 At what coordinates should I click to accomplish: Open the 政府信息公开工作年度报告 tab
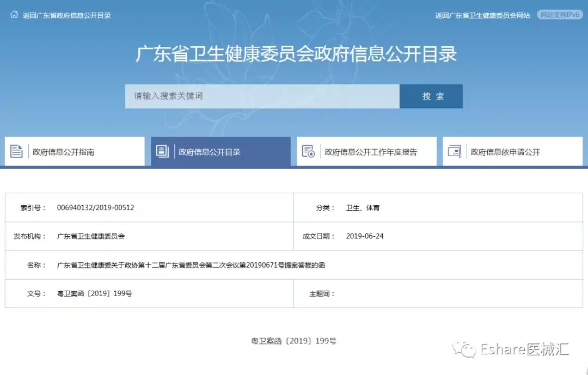(371, 152)
